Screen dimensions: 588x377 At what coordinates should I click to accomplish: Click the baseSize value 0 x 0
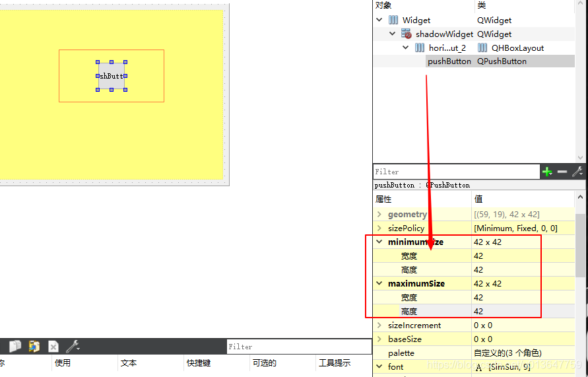pyautogui.click(x=483, y=339)
